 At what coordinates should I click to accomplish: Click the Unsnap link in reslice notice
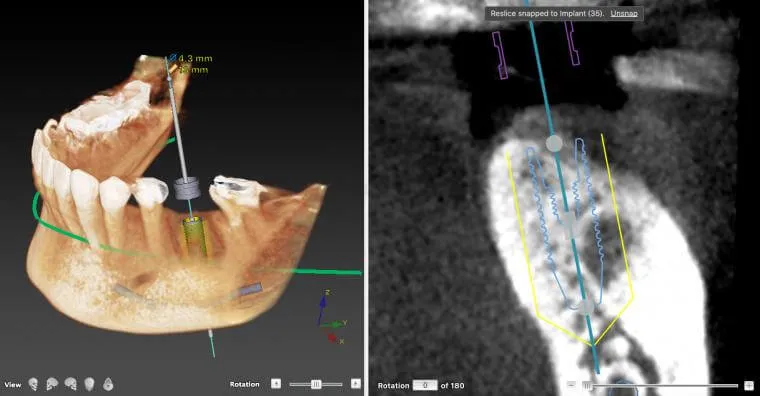[x=624, y=14]
